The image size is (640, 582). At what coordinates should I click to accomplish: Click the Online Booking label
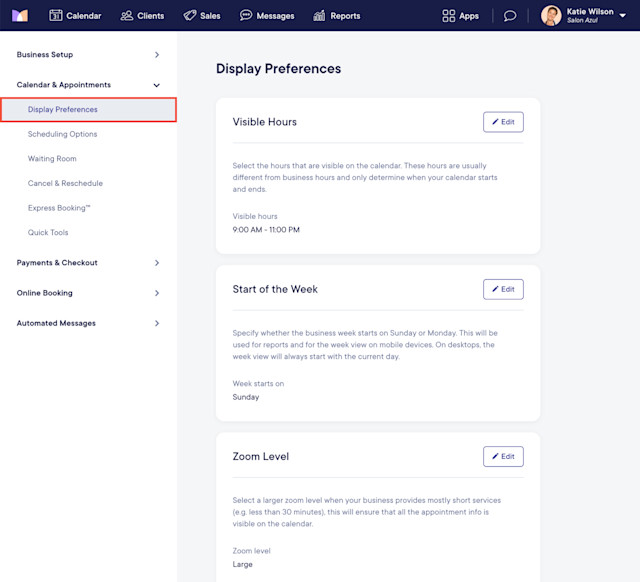click(x=44, y=293)
